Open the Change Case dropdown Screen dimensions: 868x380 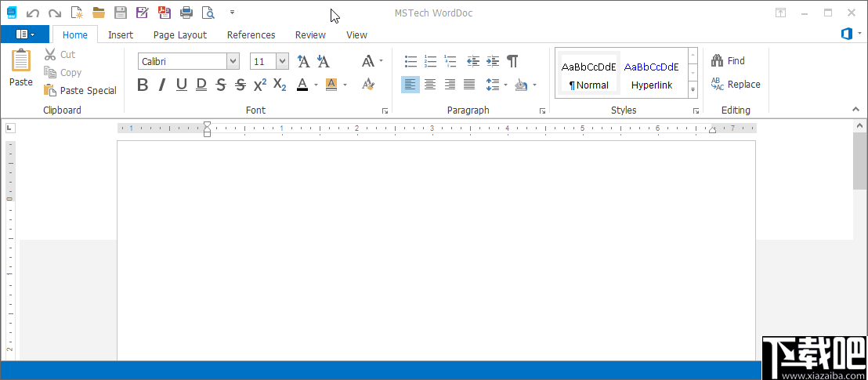(372, 61)
